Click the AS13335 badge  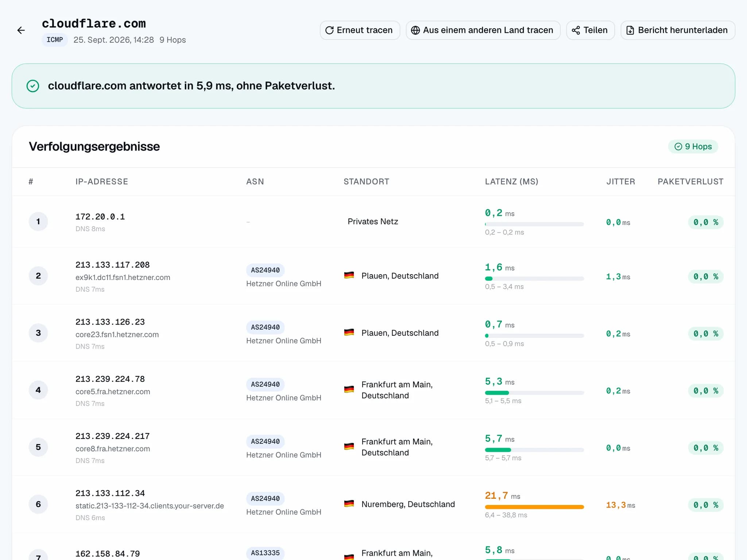coord(265,553)
